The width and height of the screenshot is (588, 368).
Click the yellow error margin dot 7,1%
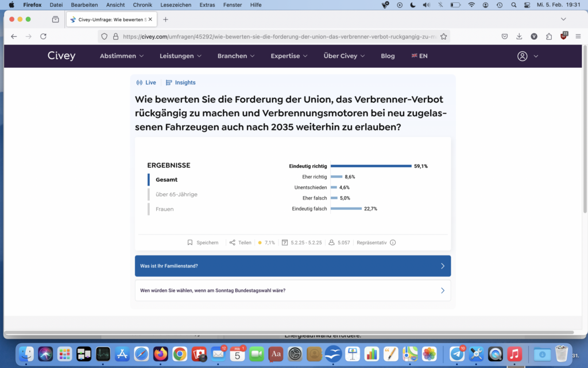tap(260, 243)
